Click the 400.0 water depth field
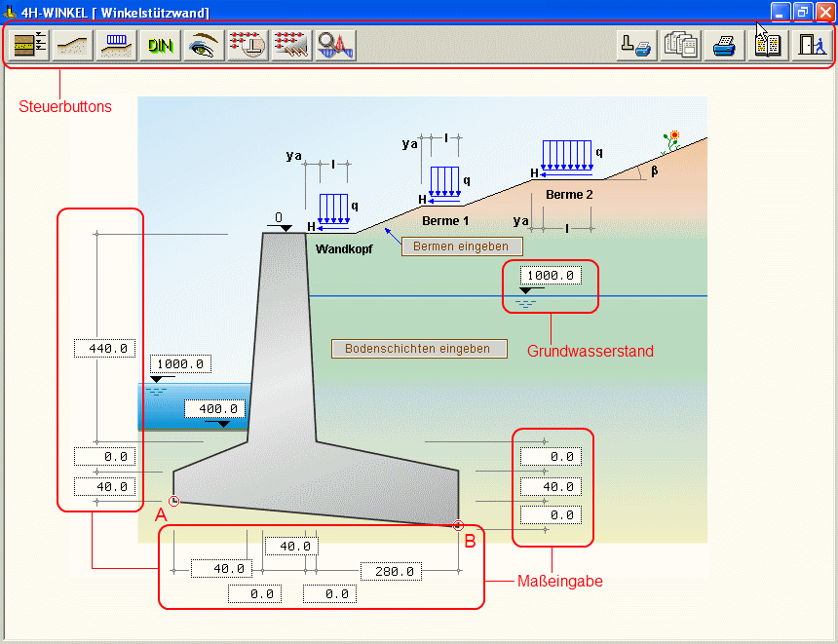Image resolution: width=838 pixels, height=644 pixels. (215, 409)
